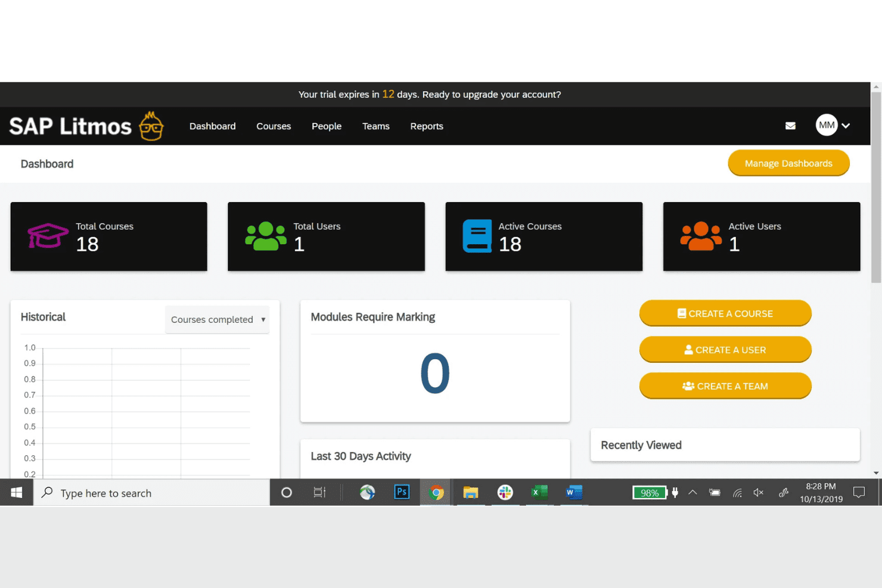This screenshot has height=588, width=882.
Task: Open Excel from the taskbar
Action: click(539, 493)
